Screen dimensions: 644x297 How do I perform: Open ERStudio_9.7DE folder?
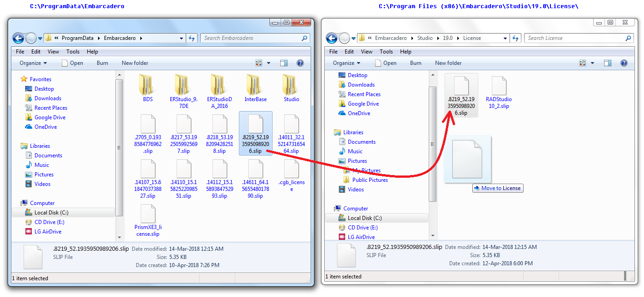tap(183, 91)
